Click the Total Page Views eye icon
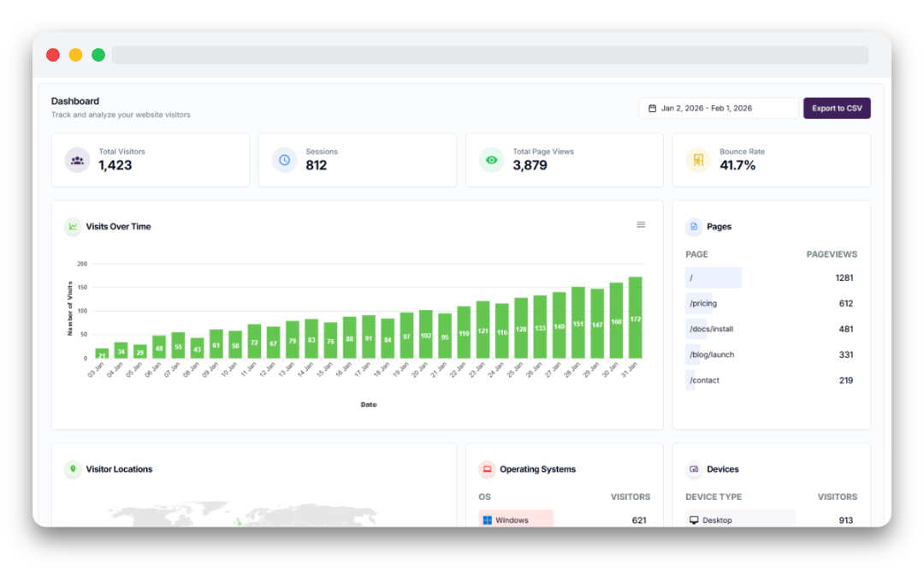924x572 pixels. [x=491, y=160]
